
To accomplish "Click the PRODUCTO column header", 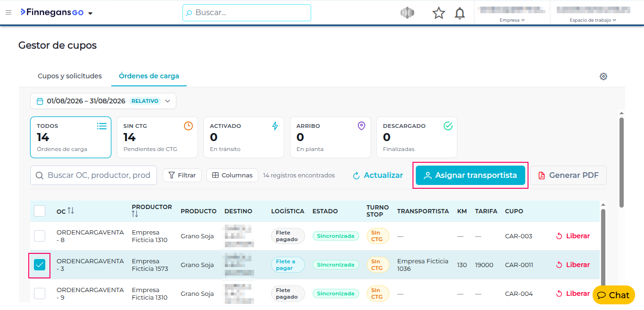I will click(x=198, y=211).
